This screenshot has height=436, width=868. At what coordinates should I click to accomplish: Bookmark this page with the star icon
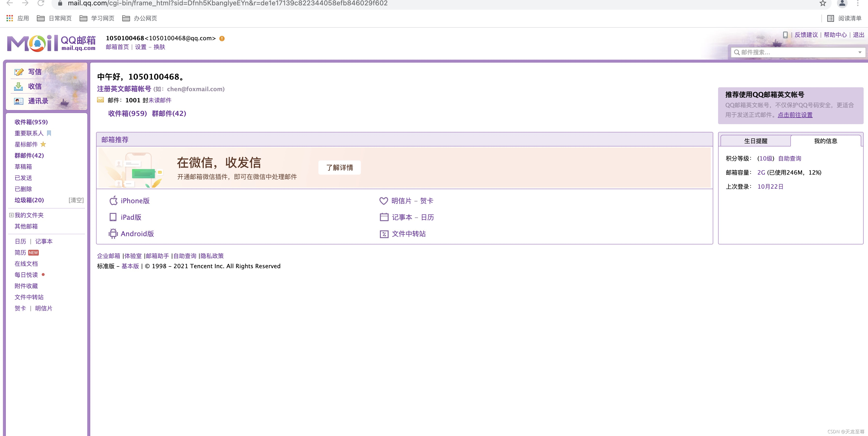[822, 3]
